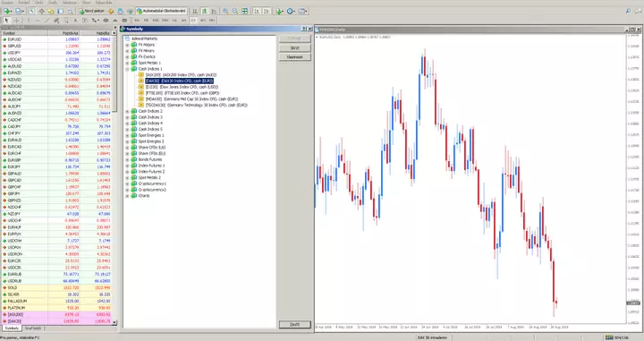The height and width of the screenshot is (341, 644).
Task: Select [ASX200] Index CFD symbol
Action: tap(181, 75)
